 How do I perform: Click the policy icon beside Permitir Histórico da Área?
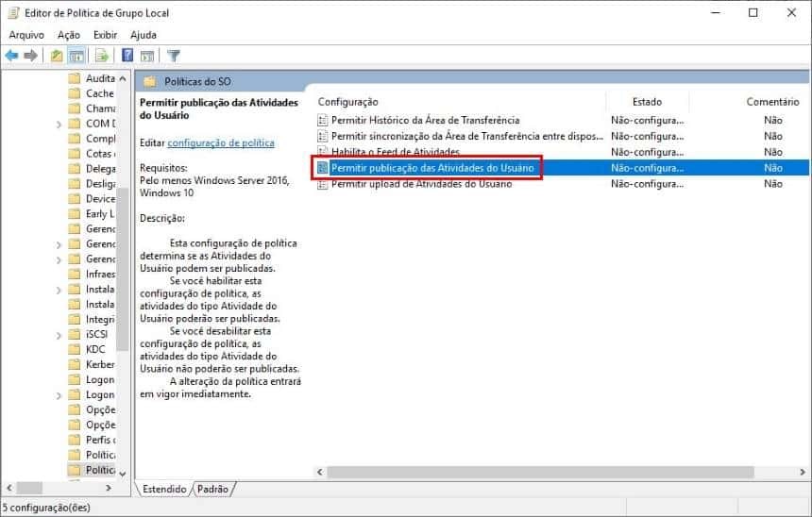pyautogui.click(x=323, y=121)
